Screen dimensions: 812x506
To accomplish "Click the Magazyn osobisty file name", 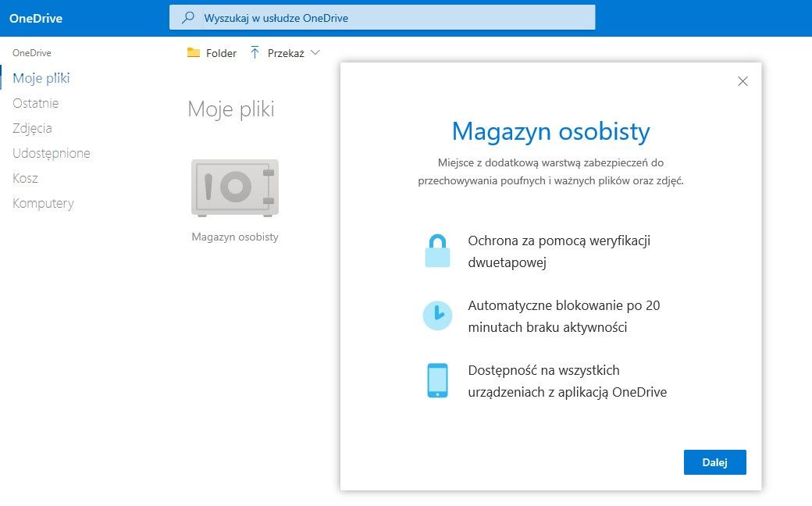I will tap(235, 237).
